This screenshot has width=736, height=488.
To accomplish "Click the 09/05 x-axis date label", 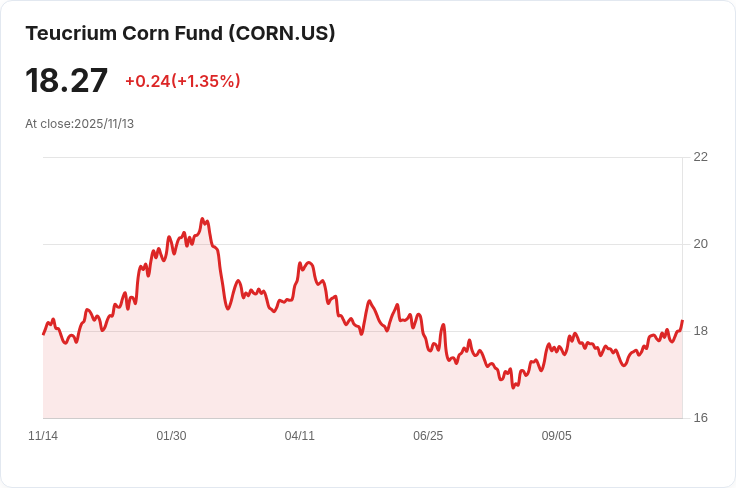I will click(557, 436).
